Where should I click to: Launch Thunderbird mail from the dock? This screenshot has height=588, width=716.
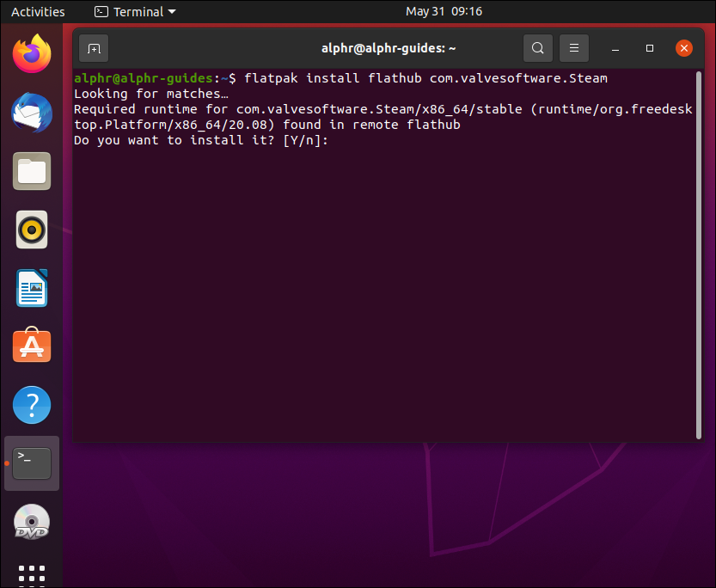[x=32, y=113]
